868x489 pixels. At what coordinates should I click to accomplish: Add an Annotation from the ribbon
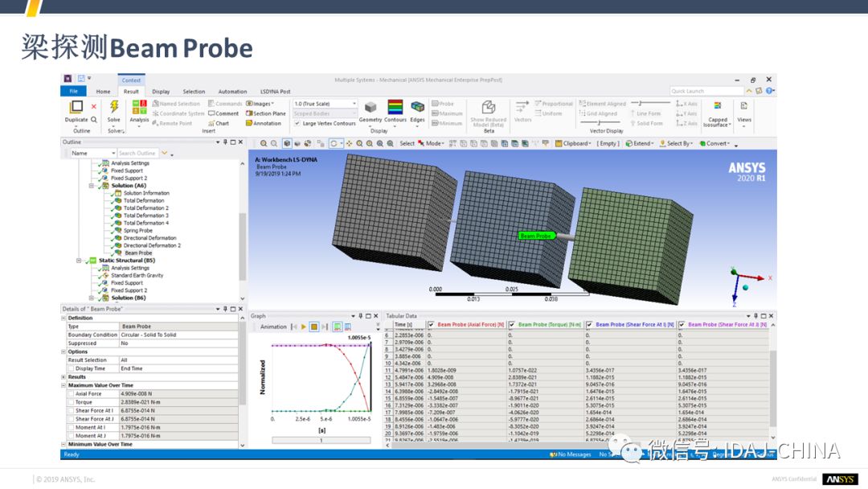(x=264, y=123)
